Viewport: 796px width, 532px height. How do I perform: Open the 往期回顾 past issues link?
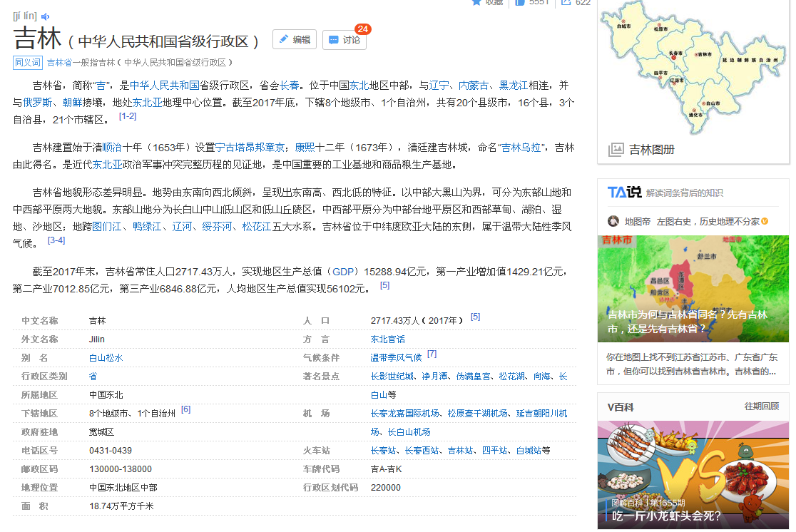tap(762, 406)
